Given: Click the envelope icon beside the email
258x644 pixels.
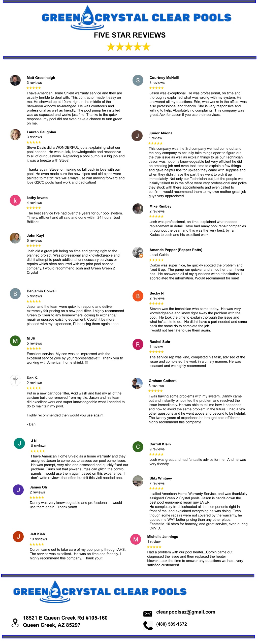Looking at the screenshot, I should tap(148, 614).
